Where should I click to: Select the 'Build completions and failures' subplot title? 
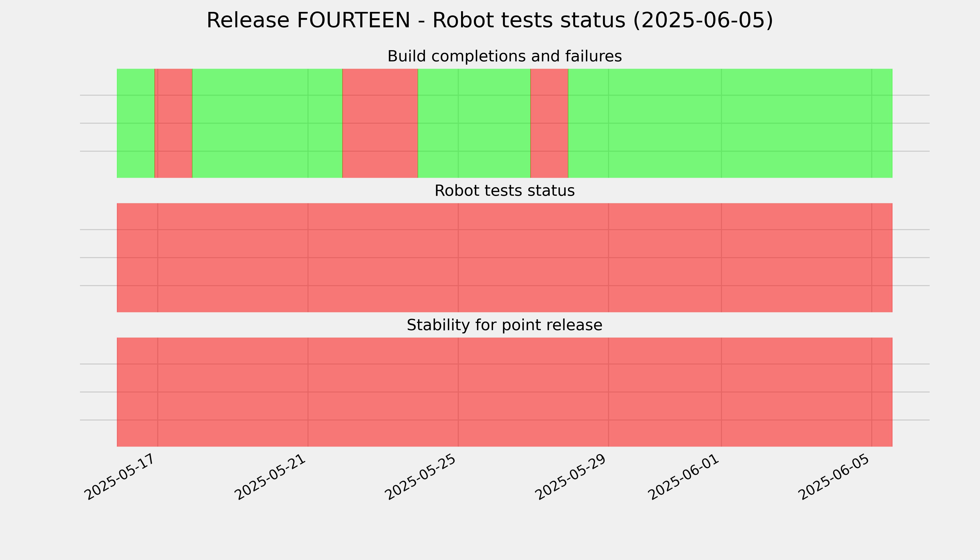click(504, 56)
